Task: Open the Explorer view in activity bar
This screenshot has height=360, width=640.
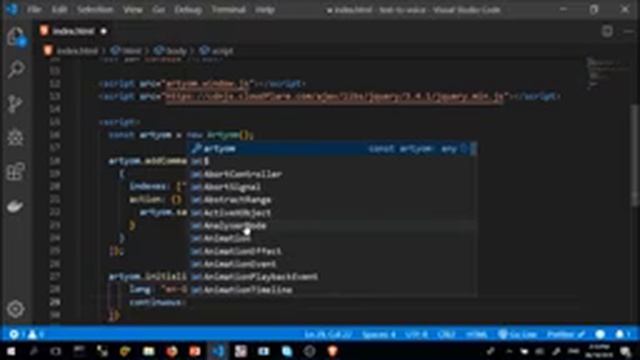Action: [16, 37]
